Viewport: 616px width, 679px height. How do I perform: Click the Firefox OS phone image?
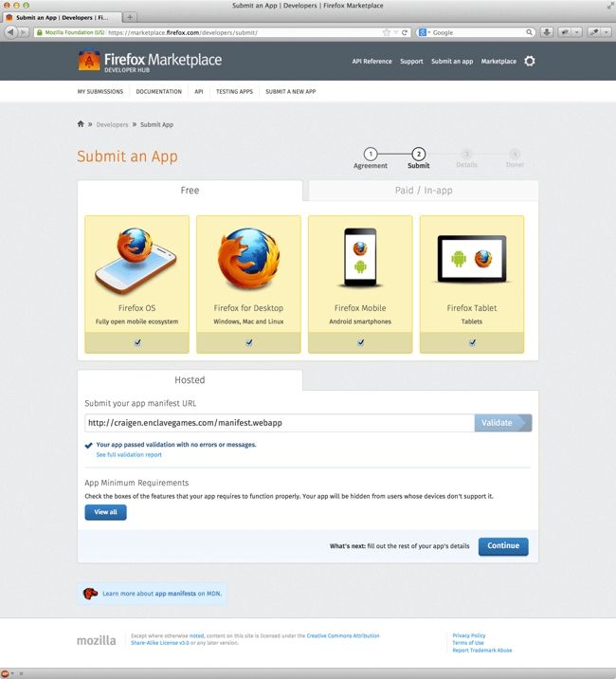[136, 260]
